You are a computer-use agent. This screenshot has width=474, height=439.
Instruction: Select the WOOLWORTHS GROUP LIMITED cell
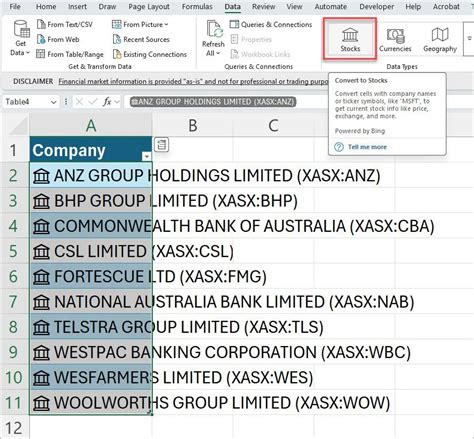pos(91,402)
